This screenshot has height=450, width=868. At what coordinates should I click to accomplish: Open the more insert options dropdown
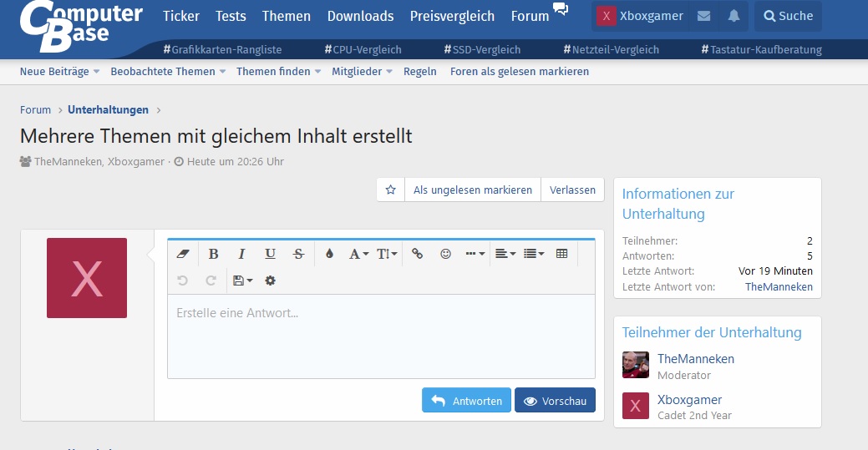(475, 254)
